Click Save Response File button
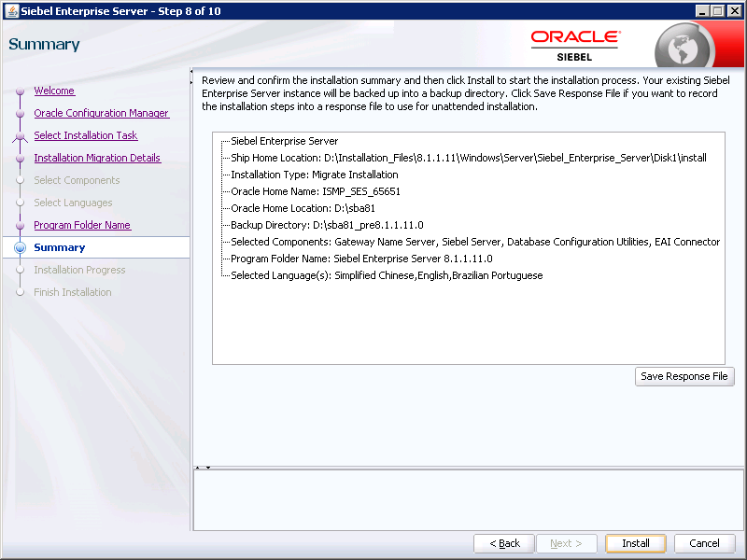Viewport: 747px width, 560px height. pyautogui.click(x=684, y=376)
